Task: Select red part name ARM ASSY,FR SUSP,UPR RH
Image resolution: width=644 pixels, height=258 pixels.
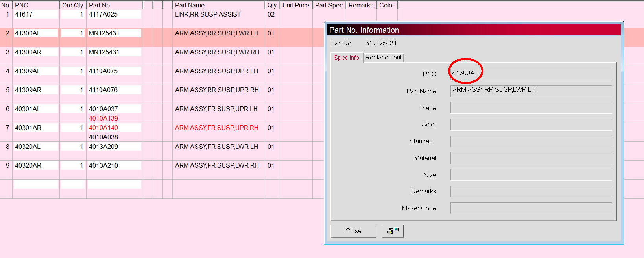Action: [217, 128]
